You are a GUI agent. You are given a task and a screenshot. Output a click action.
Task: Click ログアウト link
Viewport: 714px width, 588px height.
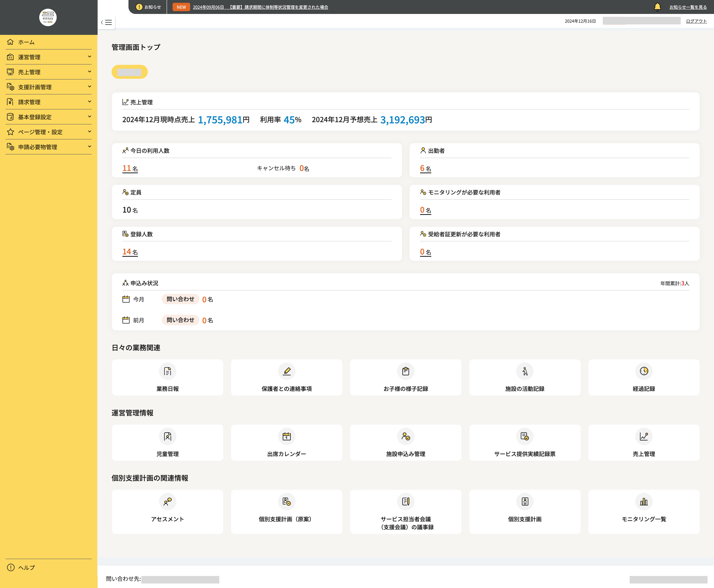tap(696, 21)
